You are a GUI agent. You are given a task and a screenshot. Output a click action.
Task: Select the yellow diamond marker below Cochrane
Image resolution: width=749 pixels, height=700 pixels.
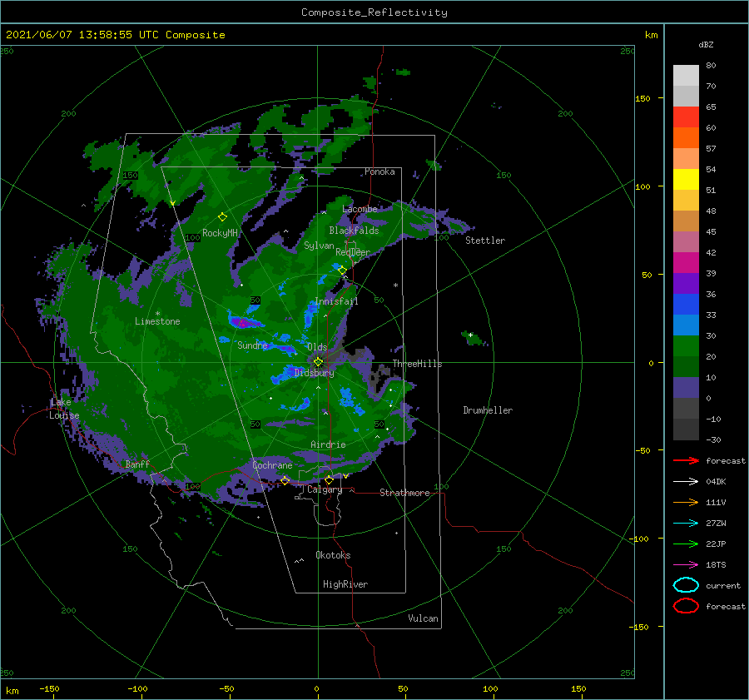tap(285, 480)
